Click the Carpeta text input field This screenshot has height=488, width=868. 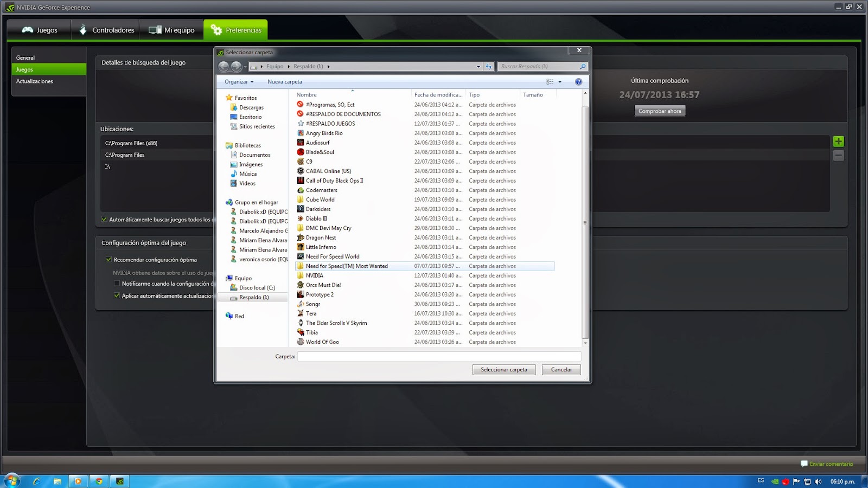pyautogui.click(x=439, y=356)
